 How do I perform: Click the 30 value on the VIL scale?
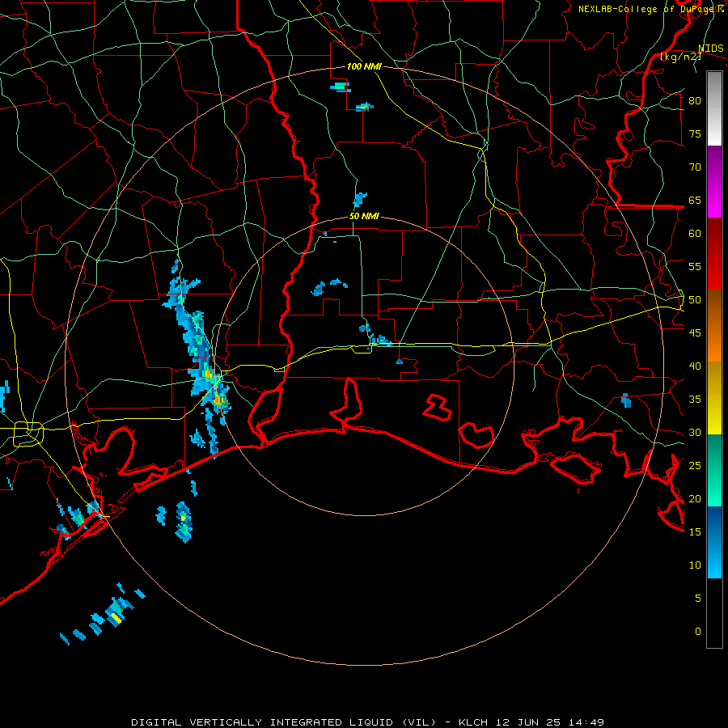(695, 433)
